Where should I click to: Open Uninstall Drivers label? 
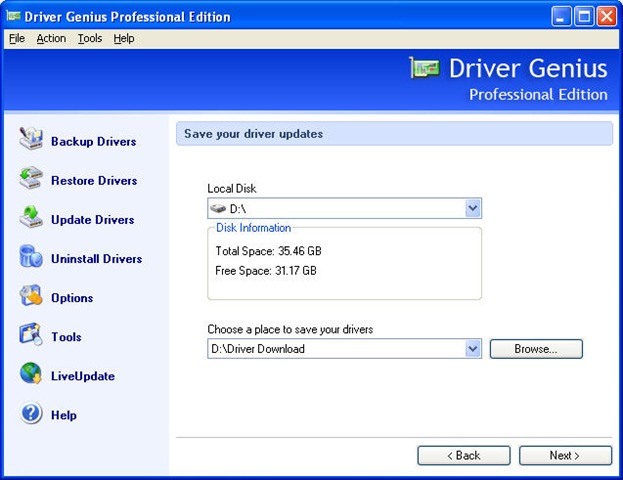[97, 259]
